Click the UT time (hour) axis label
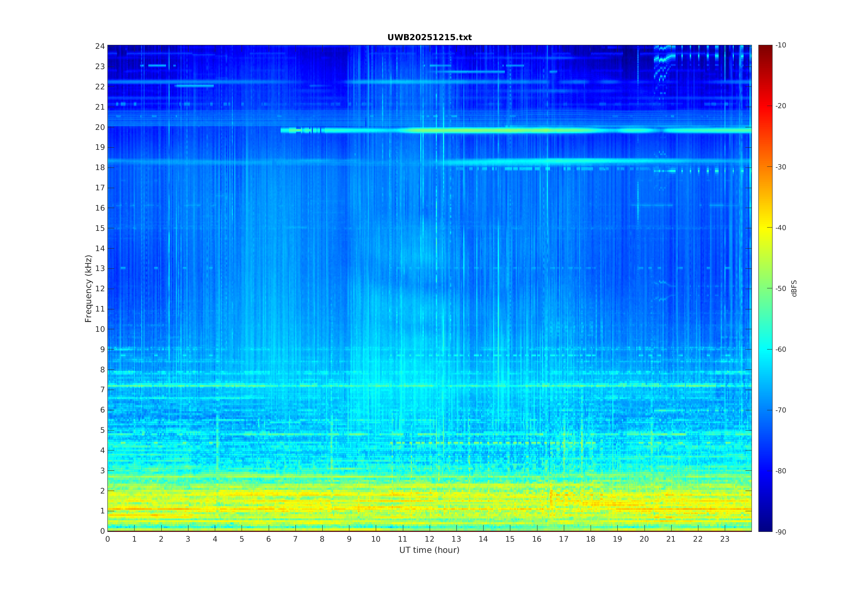 429,550
